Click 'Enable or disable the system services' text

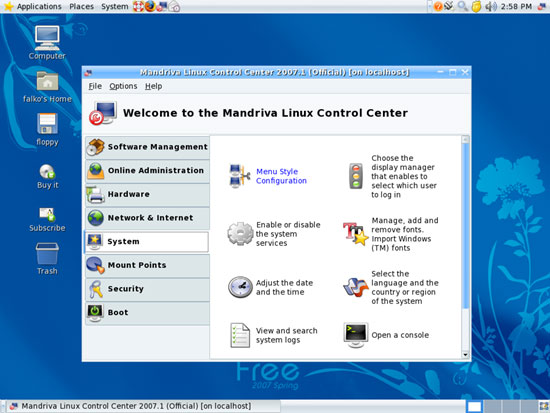(x=288, y=234)
